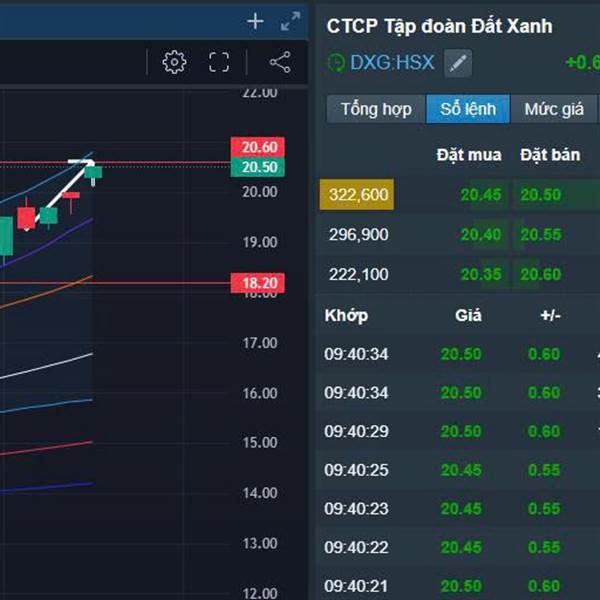Click the 0.60 change at 09:40:21
This screenshot has width=600, height=600.
click(544, 586)
